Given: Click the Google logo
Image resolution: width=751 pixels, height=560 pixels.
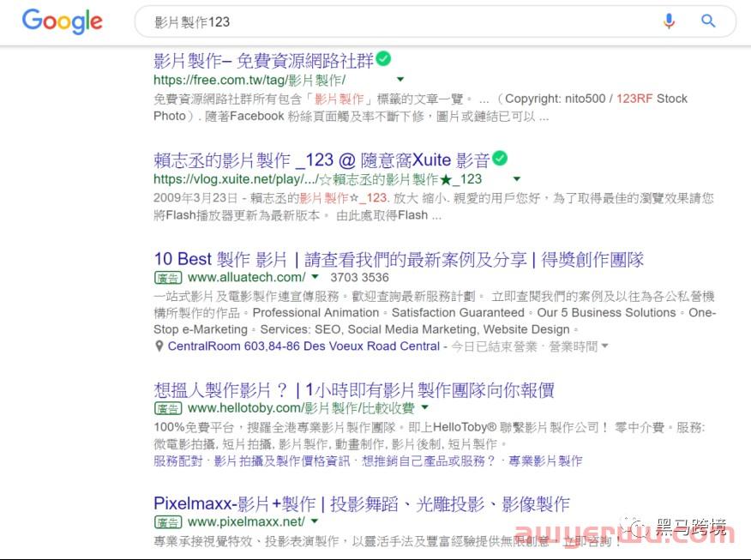Looking at the screenshot, I should pyautogui.click(x=63, y=21).
